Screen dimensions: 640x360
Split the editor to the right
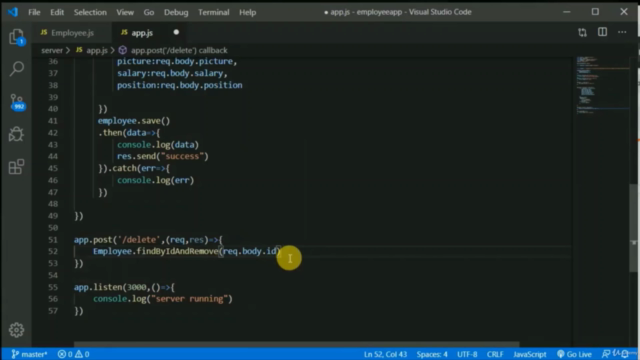(x=602, y=32)
